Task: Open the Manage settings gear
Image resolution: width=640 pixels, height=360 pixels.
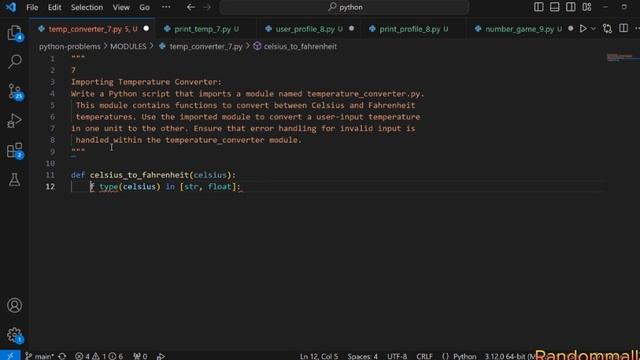Action: pos(14,335)
